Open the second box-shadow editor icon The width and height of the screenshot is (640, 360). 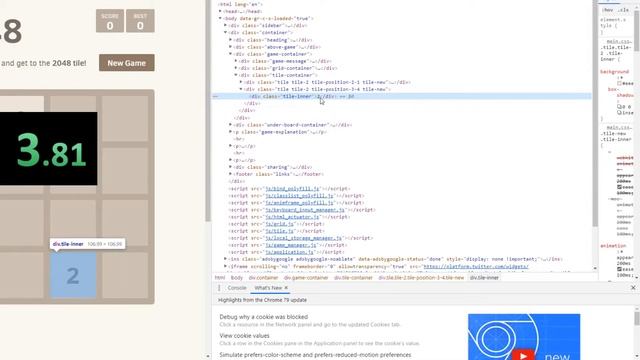tap(619, 113)
